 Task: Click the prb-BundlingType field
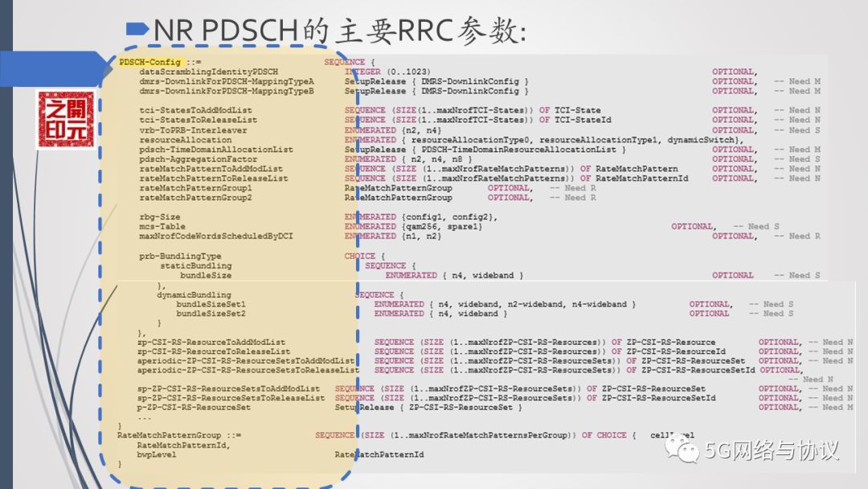pos(179,256)
